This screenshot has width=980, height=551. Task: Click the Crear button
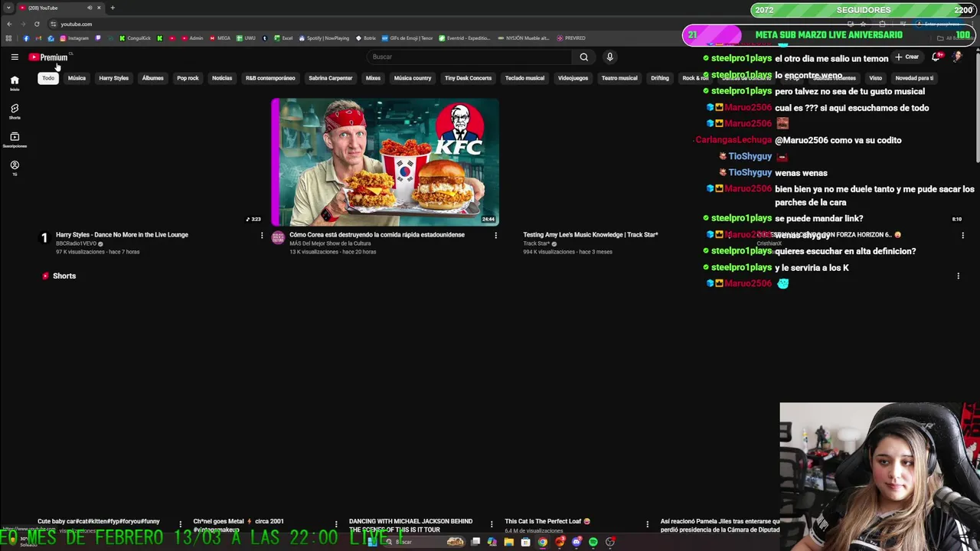click(906, 57)
